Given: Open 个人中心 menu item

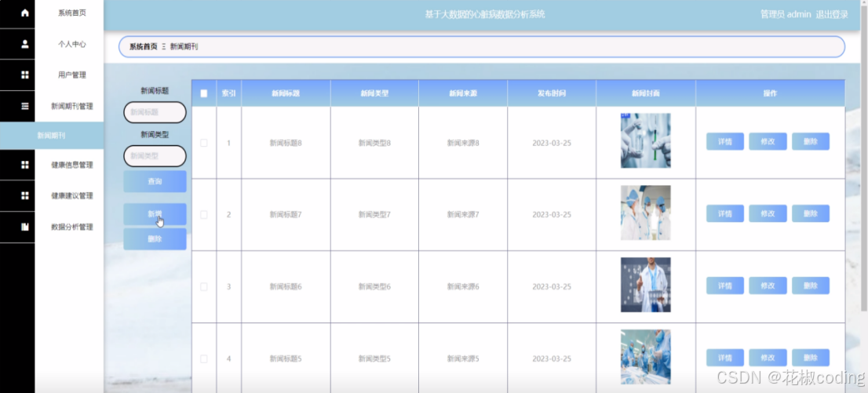Looking at the screenshot, I should pyautogui.click(x=72, y=44).
